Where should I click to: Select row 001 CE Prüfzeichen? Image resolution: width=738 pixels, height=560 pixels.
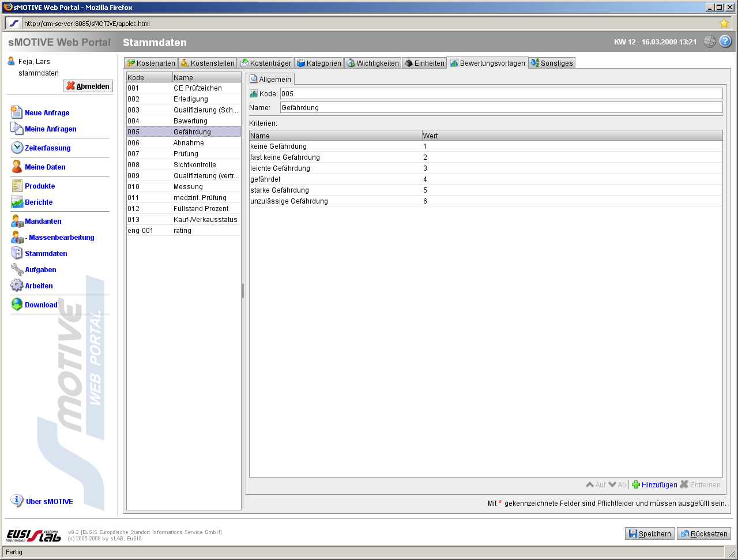click(x=184, y=88)
